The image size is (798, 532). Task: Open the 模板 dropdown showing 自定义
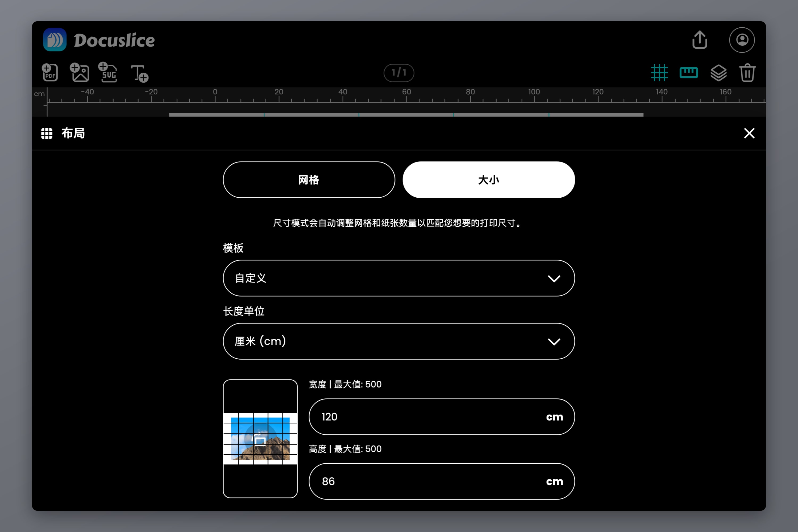(x=399, y=278)
